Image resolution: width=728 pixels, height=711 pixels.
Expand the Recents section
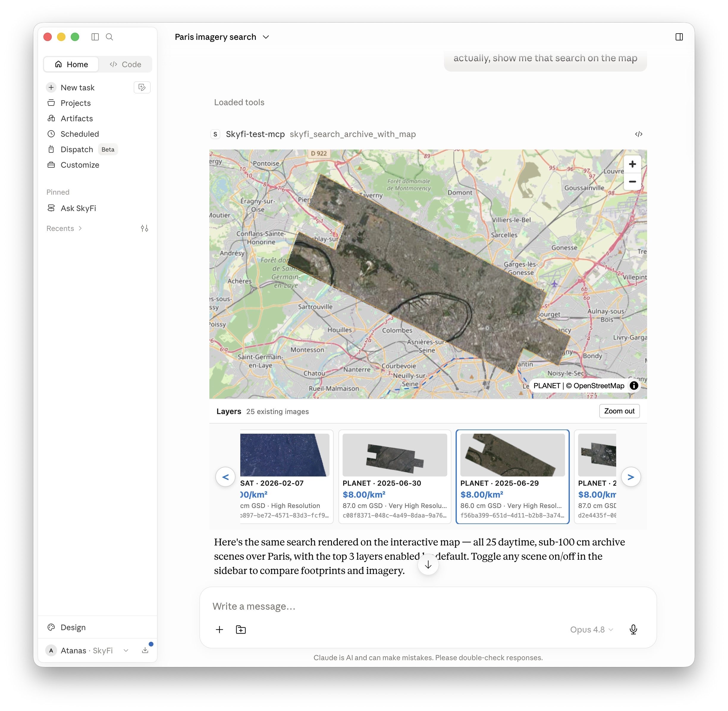click(64, 228)
